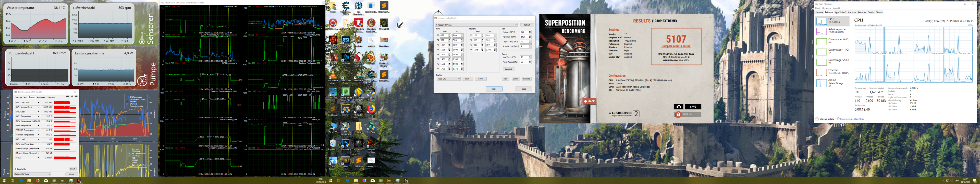Click the GPU-Z refresh icon
The height and width of the screenshot is (184, 980).
click(x=72, y=96)
